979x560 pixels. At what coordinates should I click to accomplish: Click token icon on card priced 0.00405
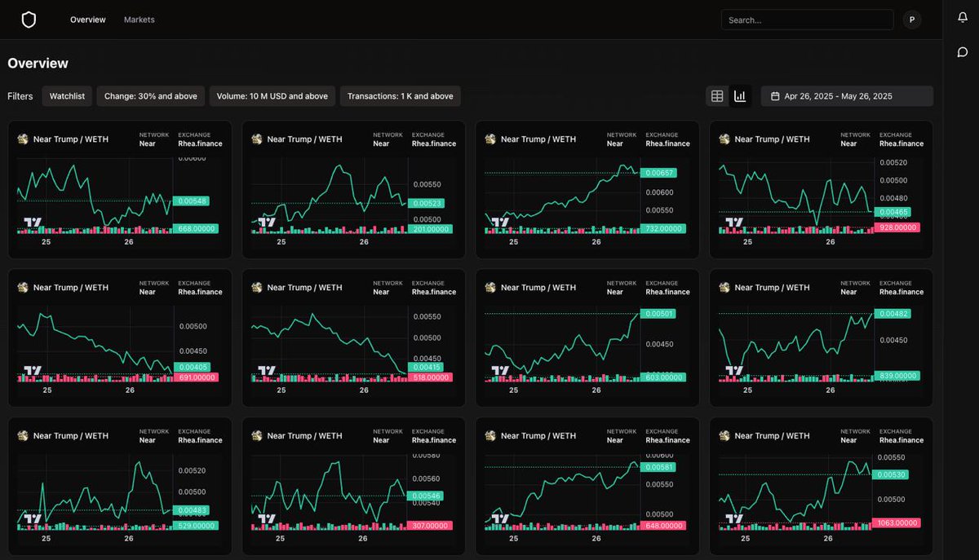tap(23, 288)
